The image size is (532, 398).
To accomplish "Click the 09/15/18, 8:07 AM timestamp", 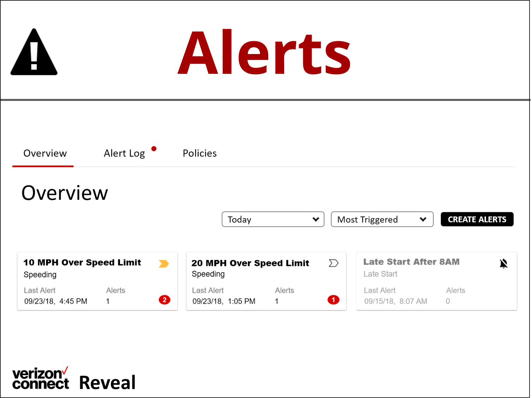I will click(x=396, y=301).
